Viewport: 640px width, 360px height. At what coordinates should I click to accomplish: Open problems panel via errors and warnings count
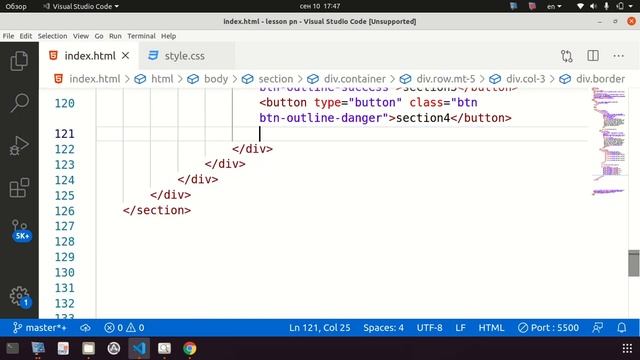click(124, 328)
